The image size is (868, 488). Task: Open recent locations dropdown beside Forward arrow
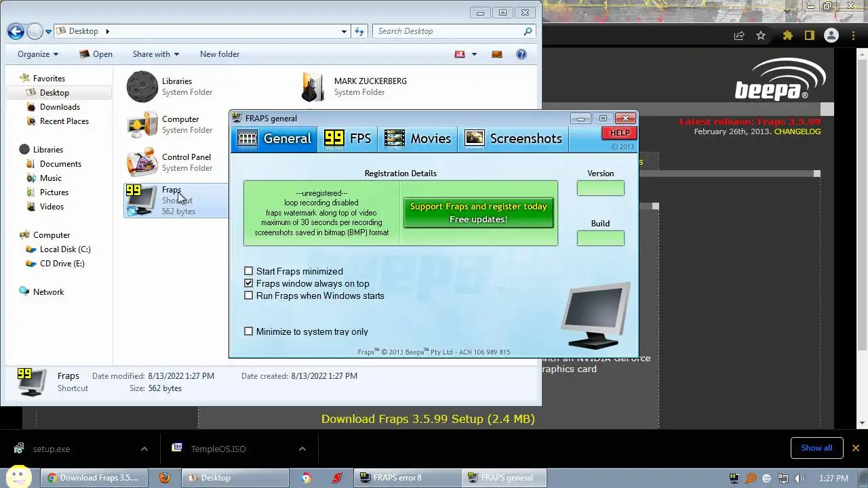pyautogui.click(x=48, y=32)
